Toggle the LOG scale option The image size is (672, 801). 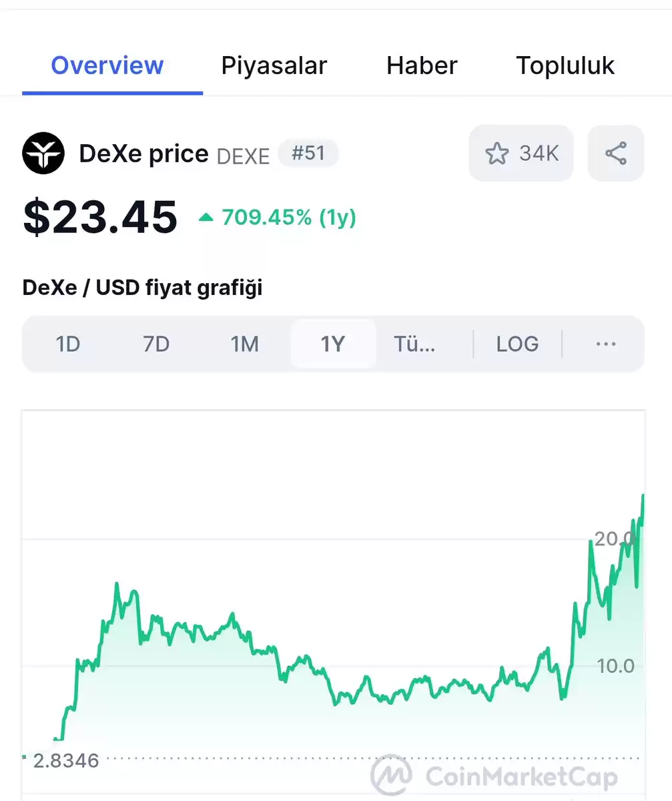tap(517, 344)
